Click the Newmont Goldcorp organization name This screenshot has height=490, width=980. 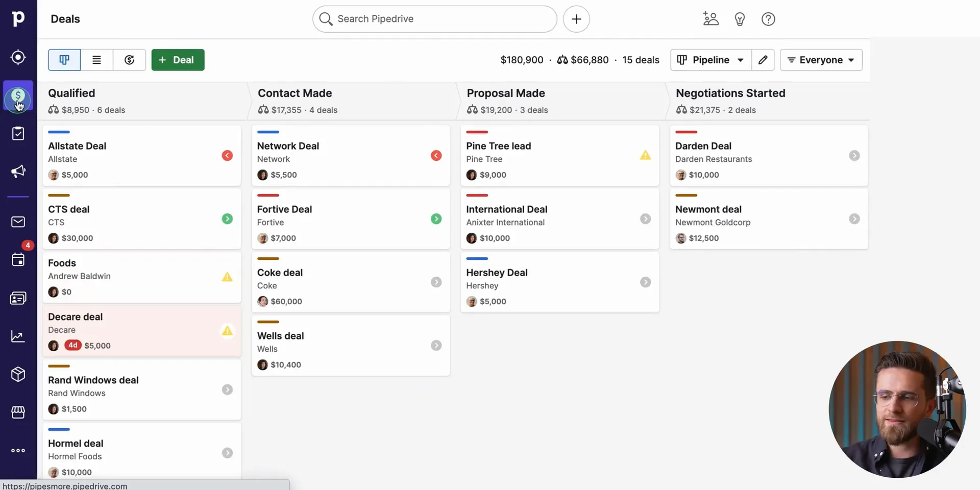coord(713,223)
